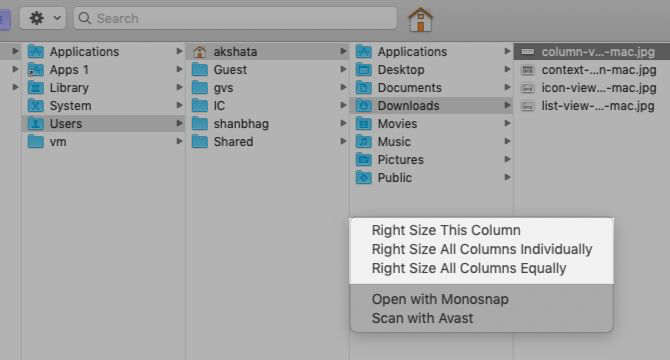
Task: Click the Library folder icon
Action: click(36, 88)
